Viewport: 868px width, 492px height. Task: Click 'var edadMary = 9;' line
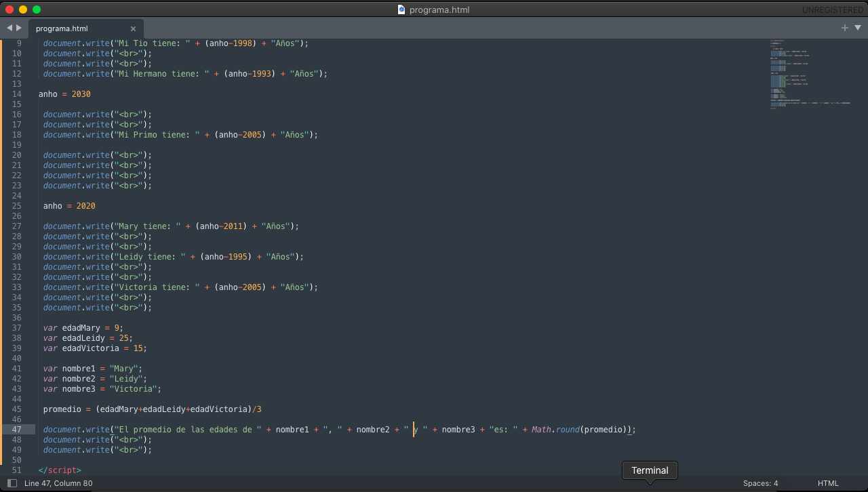pyautogui.click(x=83, y=328)
